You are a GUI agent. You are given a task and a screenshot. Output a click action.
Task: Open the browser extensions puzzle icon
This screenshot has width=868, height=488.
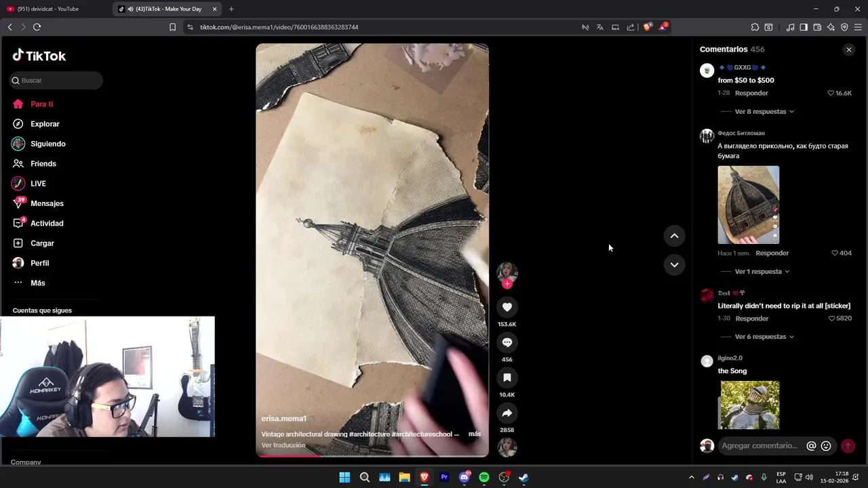[755, 27]
